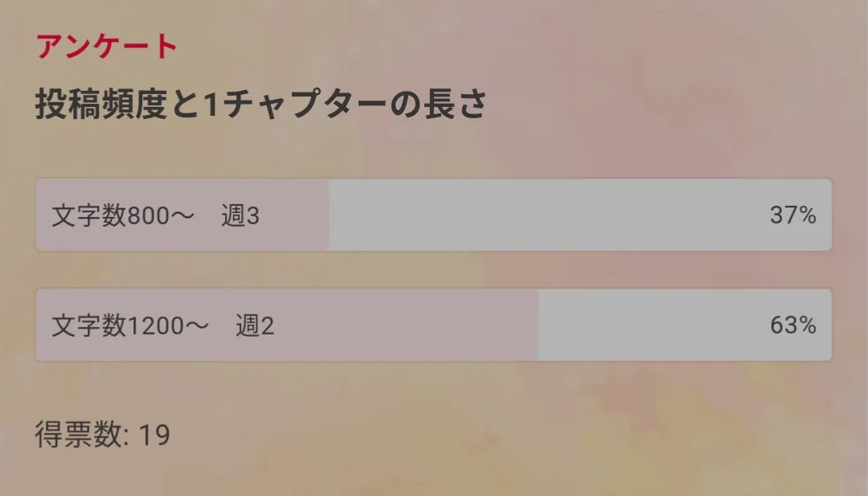868x496 pixels.
Task: Click the "文字数800〜" label text
Action: pyautogui.click(x=123, y=215)
